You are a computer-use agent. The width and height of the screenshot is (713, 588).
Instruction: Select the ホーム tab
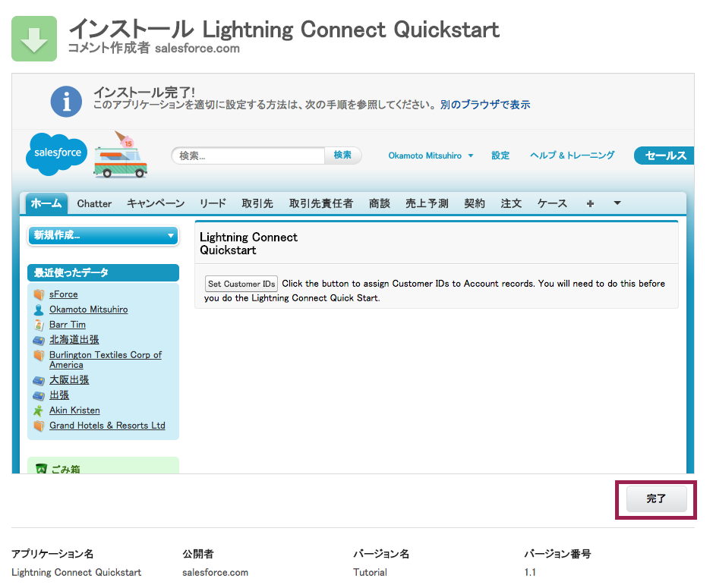(46, 203)
